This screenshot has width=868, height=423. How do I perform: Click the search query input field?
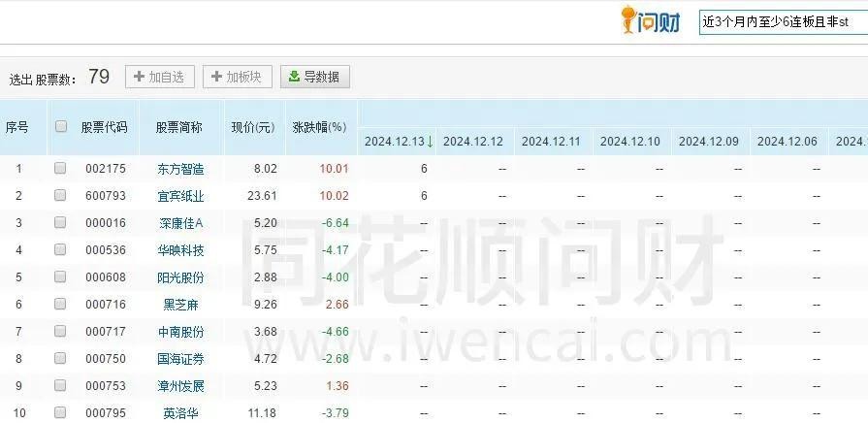[782, 21]
